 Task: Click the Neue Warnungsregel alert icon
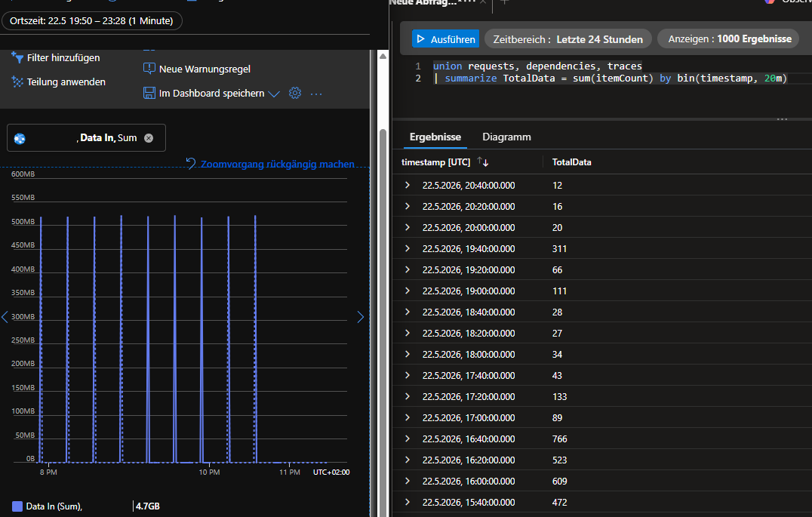tap(149, 69)
